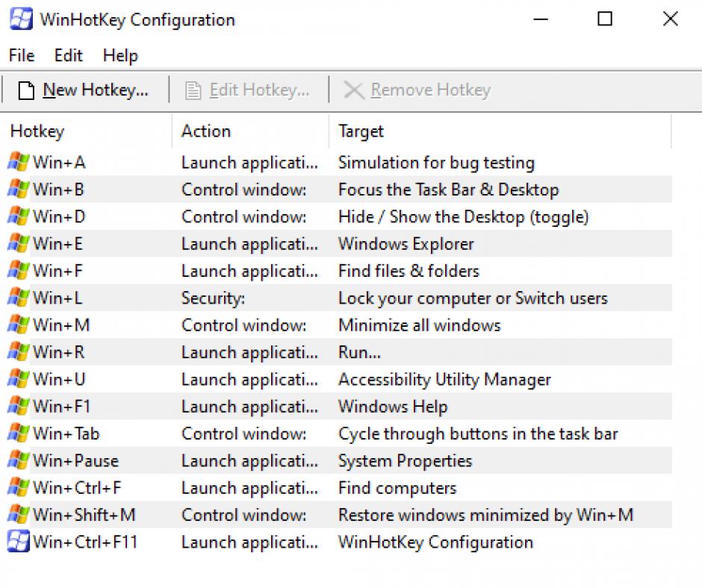Click 'Accessibility Utility Manager' target cell
This screenshot has height=588, width=702.
[444, 380]
